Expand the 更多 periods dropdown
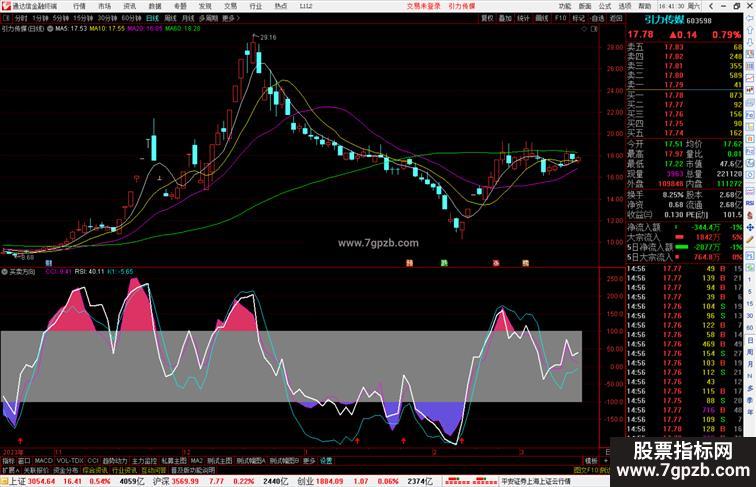756x487 pixels. [230, 18]
